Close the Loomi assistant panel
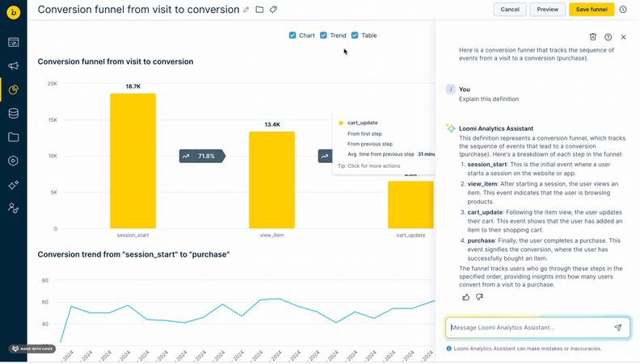Screen dimensions: 640x364 pyautogui.click(x=623, y=37)
